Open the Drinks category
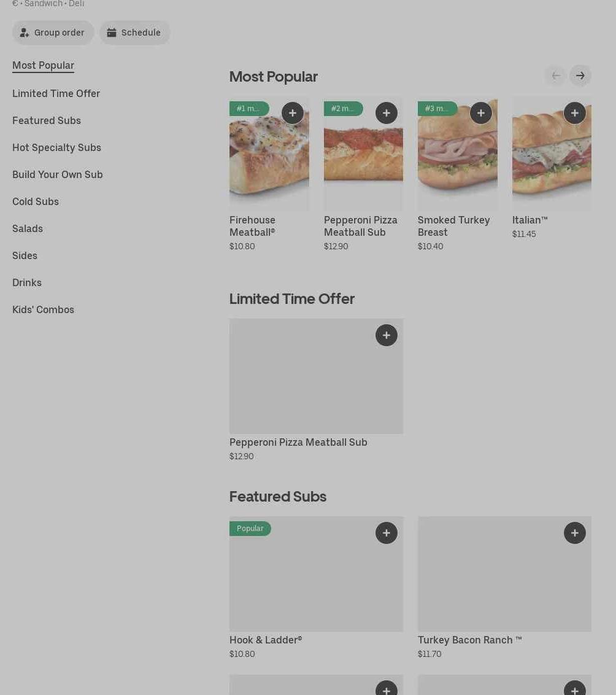The height and width of the screenshot is (695, 616). coord(27,282)
